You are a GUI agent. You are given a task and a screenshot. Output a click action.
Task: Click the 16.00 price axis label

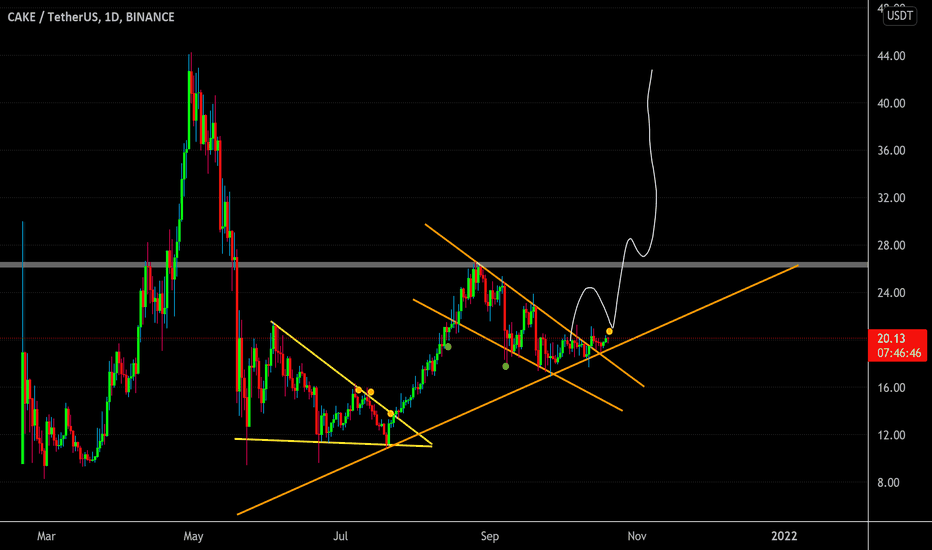coord(891,388)
